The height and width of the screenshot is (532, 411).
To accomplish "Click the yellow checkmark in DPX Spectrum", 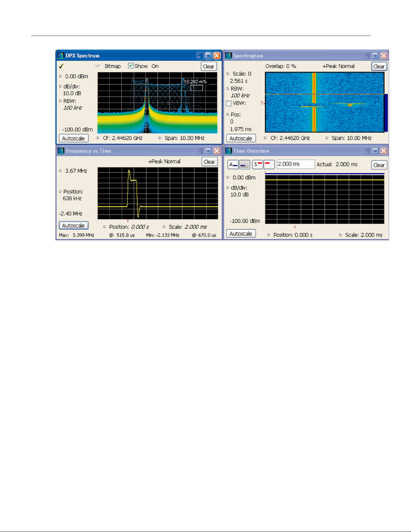I will coord(61,66).
